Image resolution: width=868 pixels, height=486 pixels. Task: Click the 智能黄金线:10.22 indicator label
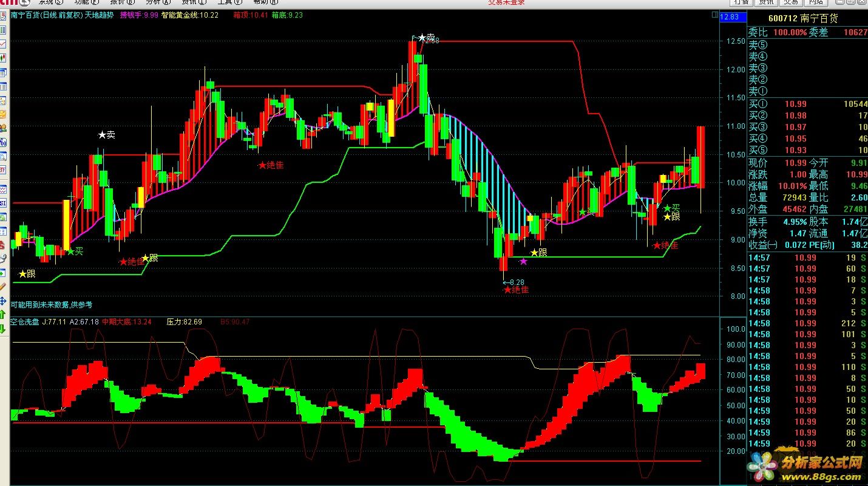click(x=190, y=15)
